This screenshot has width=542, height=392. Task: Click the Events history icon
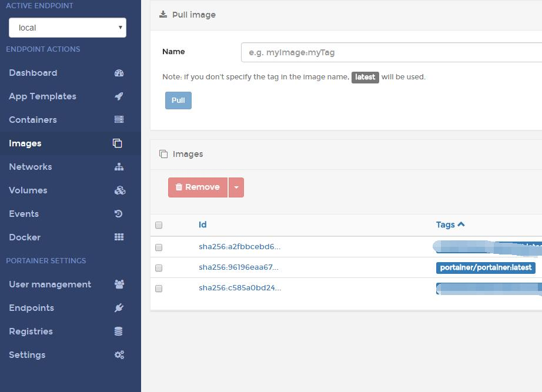coord(119,213)
